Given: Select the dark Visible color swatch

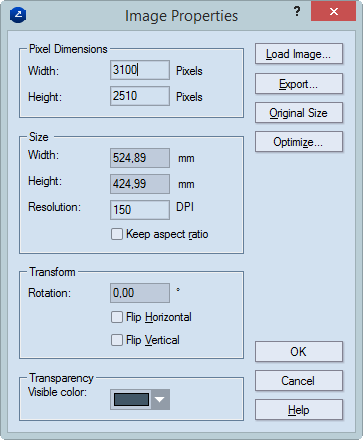Looking at the screenshot, I should pos(131,399).
